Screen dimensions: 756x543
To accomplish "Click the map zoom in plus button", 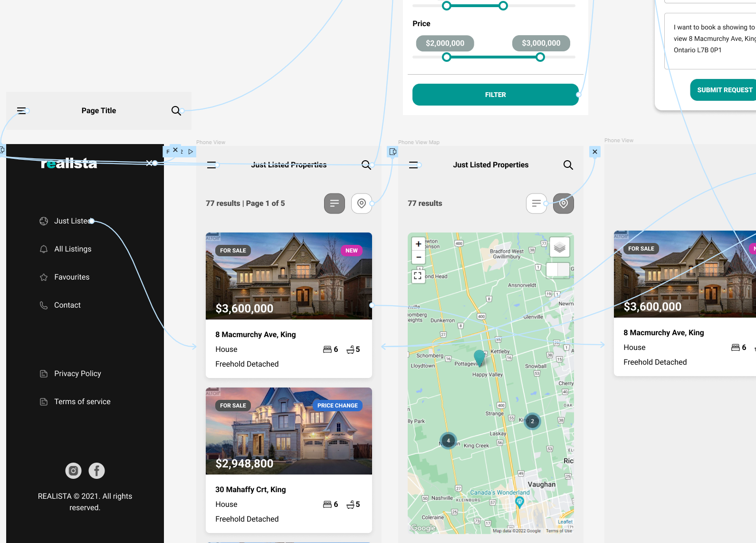I will pyautogui.click(x=418, y=244).
